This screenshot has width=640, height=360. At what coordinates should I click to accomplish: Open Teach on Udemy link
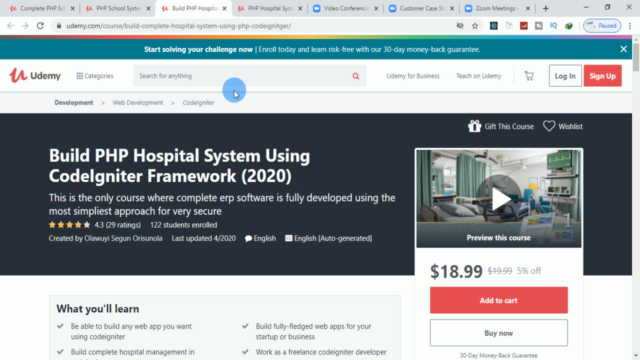click(x=478, y=76)
